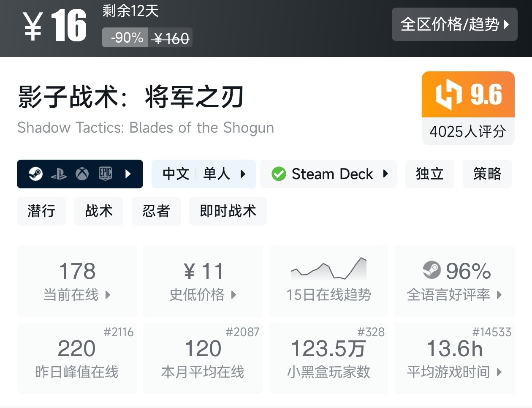The image size is (532, 408).
Task: Open the 15日在线趋势 chart
Action: [x=328, y=281]
